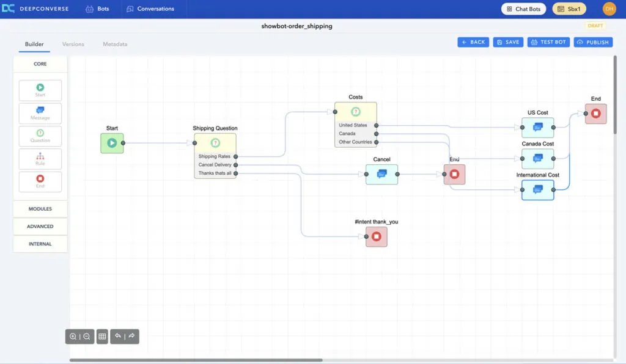Click the Start node in the CORE palette

(x=40, y=90)
